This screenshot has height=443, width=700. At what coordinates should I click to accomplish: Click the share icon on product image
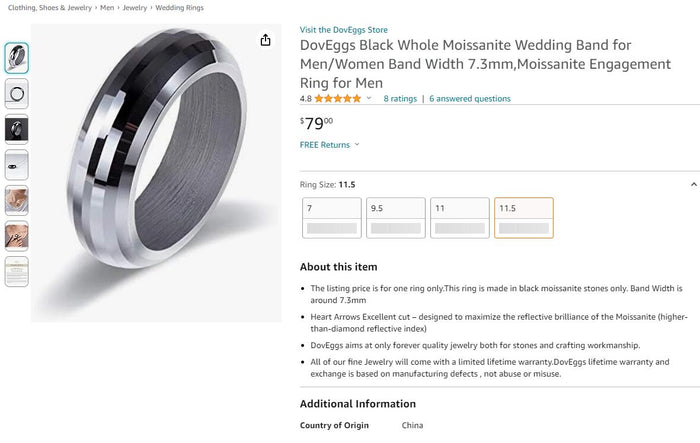[x=265, y=40]
